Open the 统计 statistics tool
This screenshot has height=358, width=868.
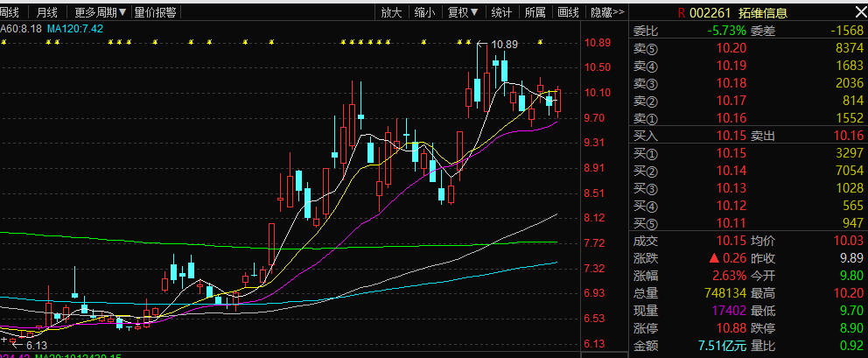click(x=501, y=12)
